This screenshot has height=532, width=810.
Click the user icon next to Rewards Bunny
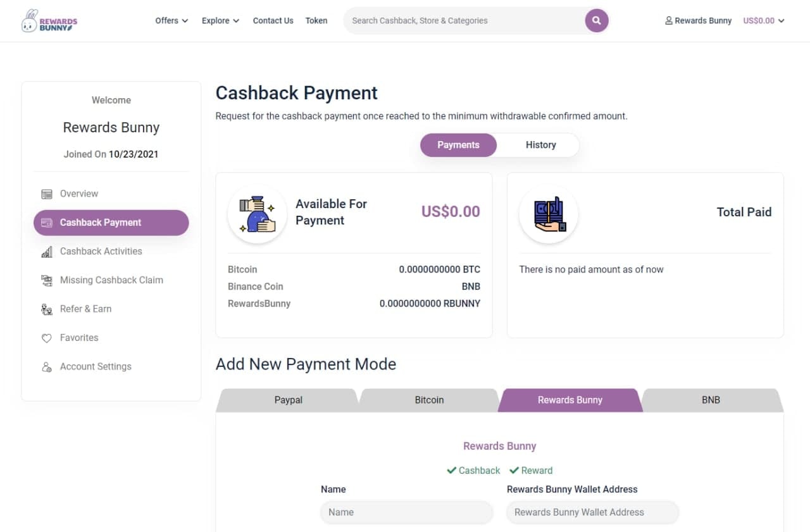(x=668, y=20)
